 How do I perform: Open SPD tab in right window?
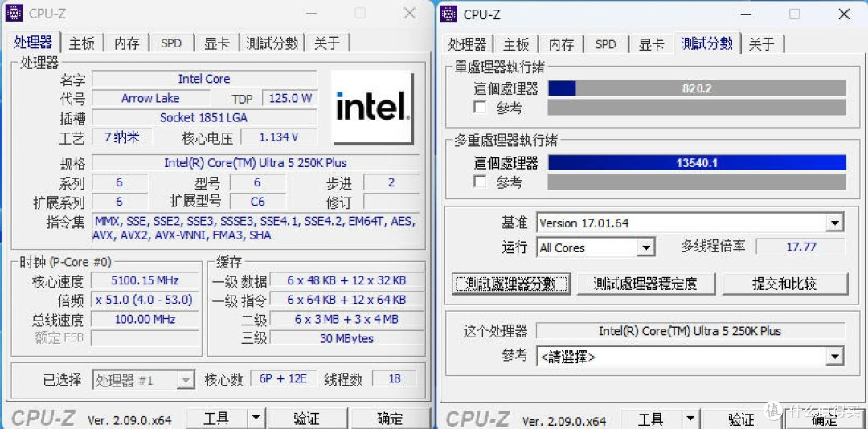coord(605,44)
